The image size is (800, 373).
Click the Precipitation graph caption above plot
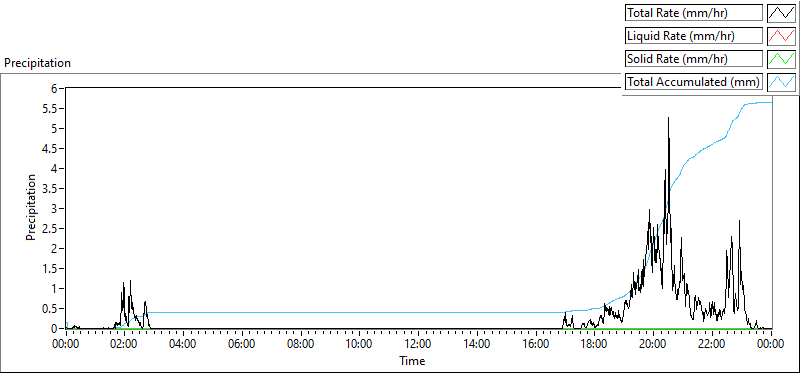coord(37,63)
